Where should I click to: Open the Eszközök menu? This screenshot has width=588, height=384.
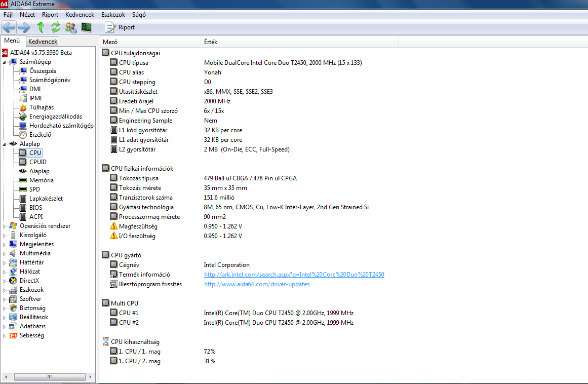(x=113, y=15)
